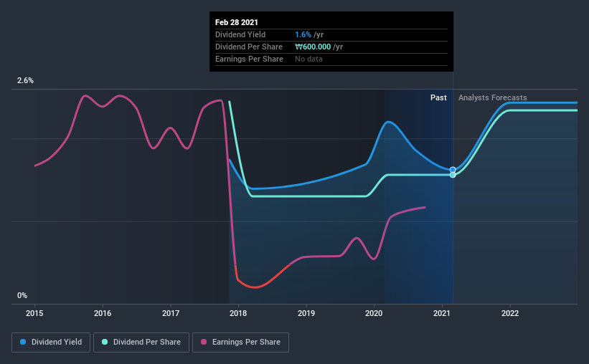This screenshot has height=364, width=589.
Task: Toggle the Earnings Per Share legend series
Action: click(240, 343)
